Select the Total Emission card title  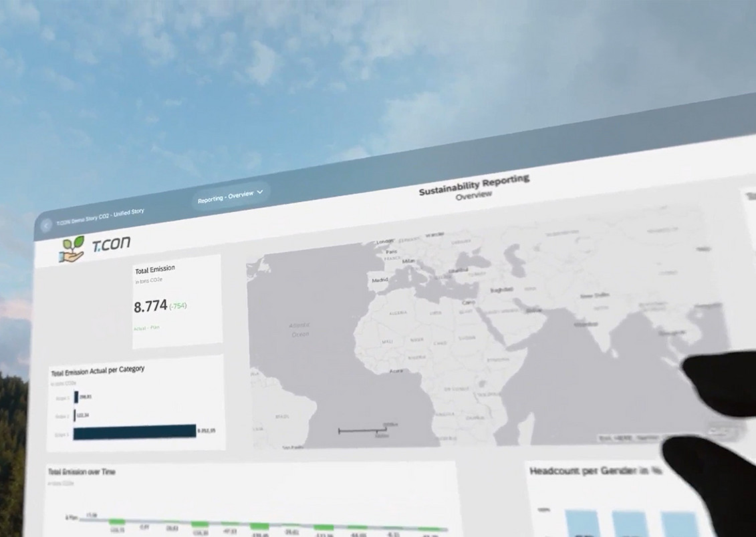[x=155, y=270]
